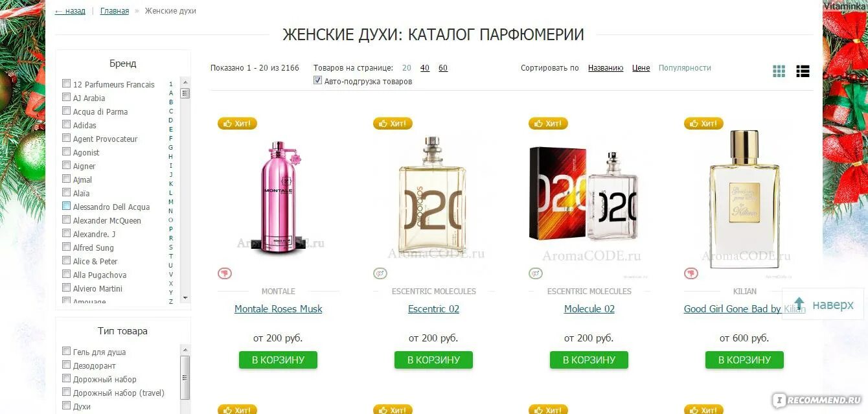Switch to list view layout icon
The height and width of the screenshot is (414, 868).
coord(803,71)
